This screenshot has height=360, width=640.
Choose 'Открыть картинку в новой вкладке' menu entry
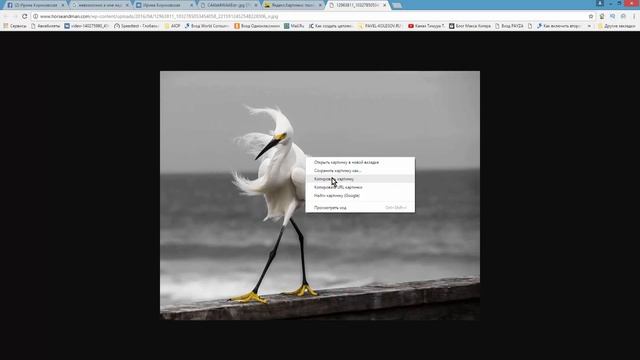[360, 162]
